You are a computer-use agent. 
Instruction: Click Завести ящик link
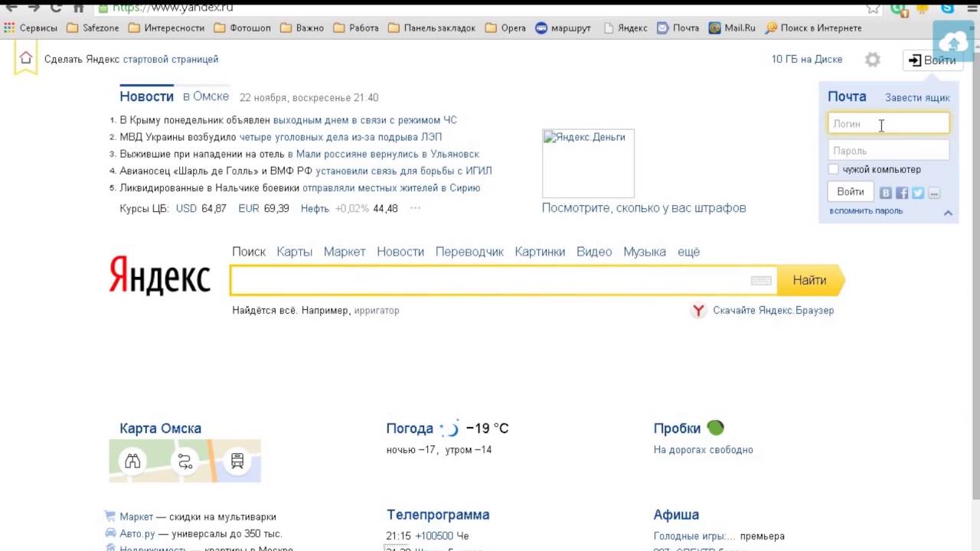917,98
